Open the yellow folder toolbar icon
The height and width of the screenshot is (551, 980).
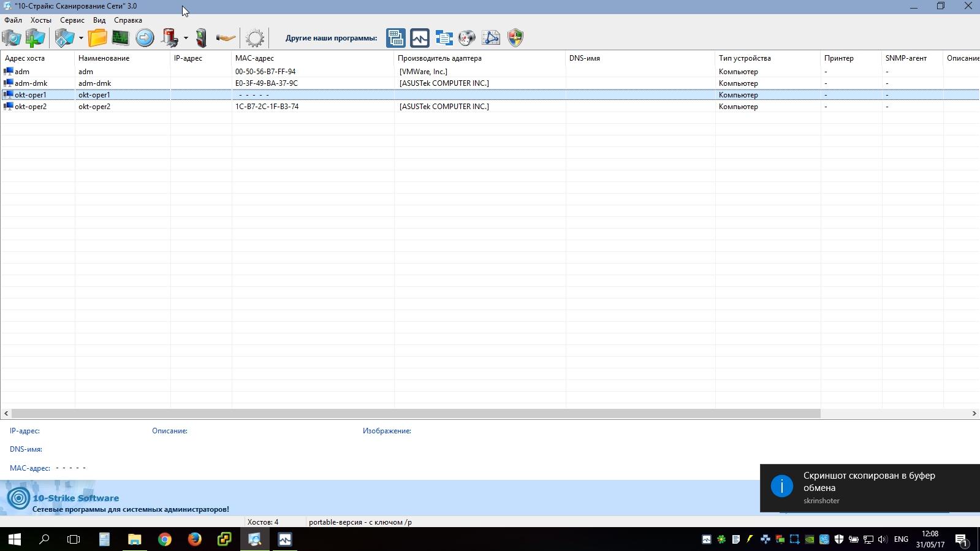click(97, 38)
